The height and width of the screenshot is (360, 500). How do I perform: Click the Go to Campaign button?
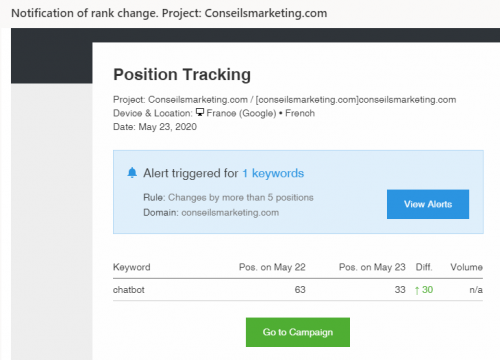[298, 332]
